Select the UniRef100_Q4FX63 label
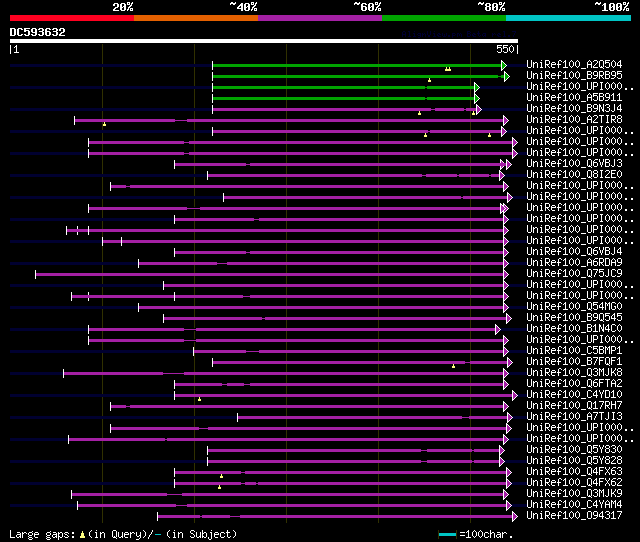The height and width of the screenshot is (542, 640). [574, 472]
